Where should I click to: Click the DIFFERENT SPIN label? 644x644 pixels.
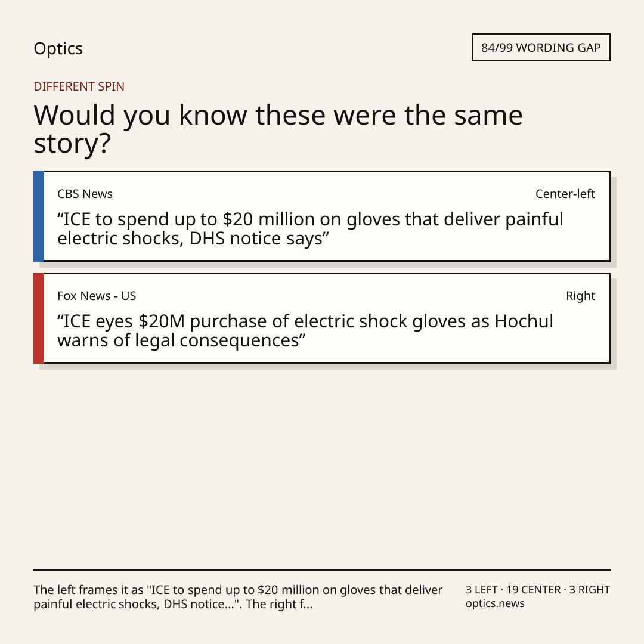[x=79, y=86]
